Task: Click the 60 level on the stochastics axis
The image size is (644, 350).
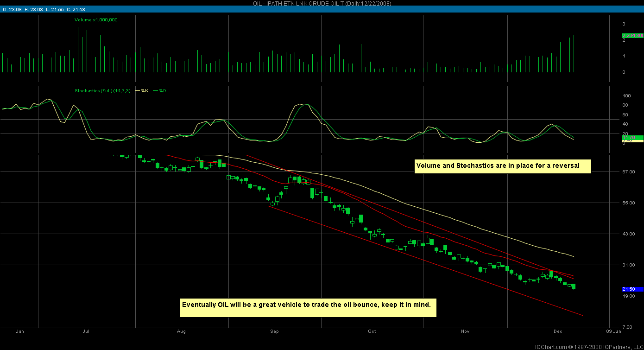Action: click(x=625, y=115)
